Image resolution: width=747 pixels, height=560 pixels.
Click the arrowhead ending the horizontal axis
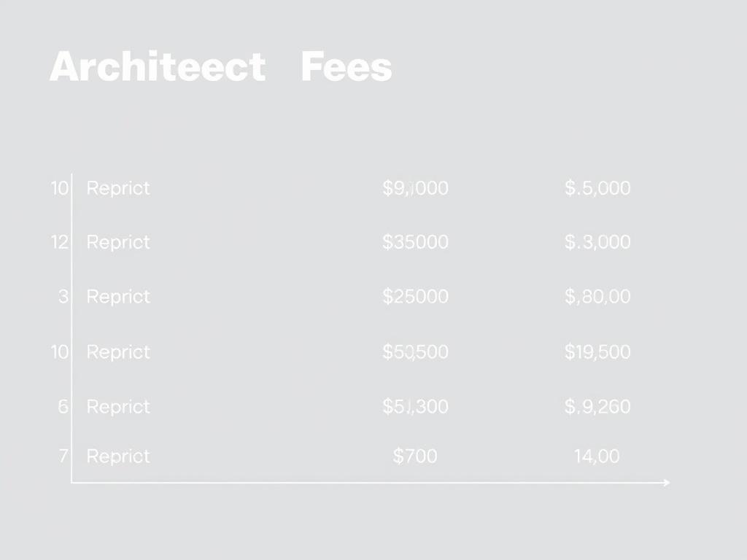tap(666, 482)
